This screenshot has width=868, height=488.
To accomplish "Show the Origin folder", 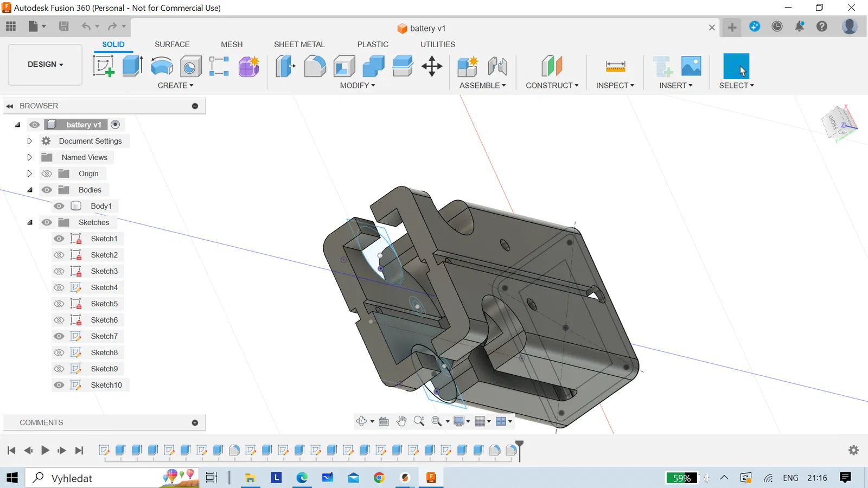I will click(x=47, y=174).
